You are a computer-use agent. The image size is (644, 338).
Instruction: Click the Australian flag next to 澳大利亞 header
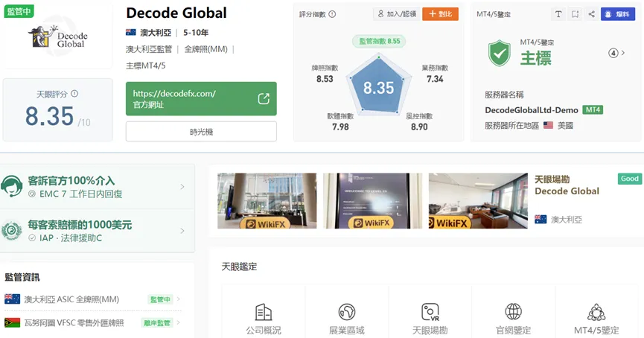[x=131, y=32]
